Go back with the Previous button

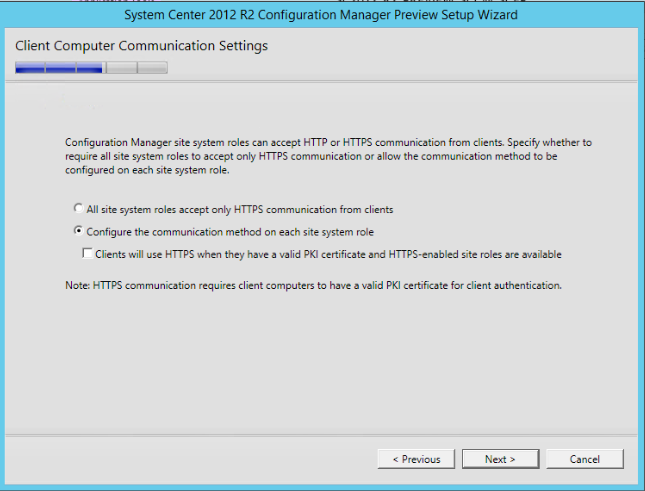(416, 459)
